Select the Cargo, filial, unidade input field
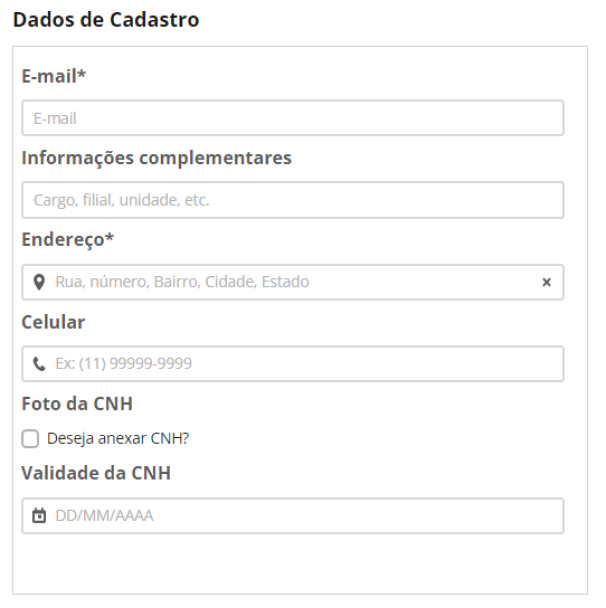 point(293,200)
